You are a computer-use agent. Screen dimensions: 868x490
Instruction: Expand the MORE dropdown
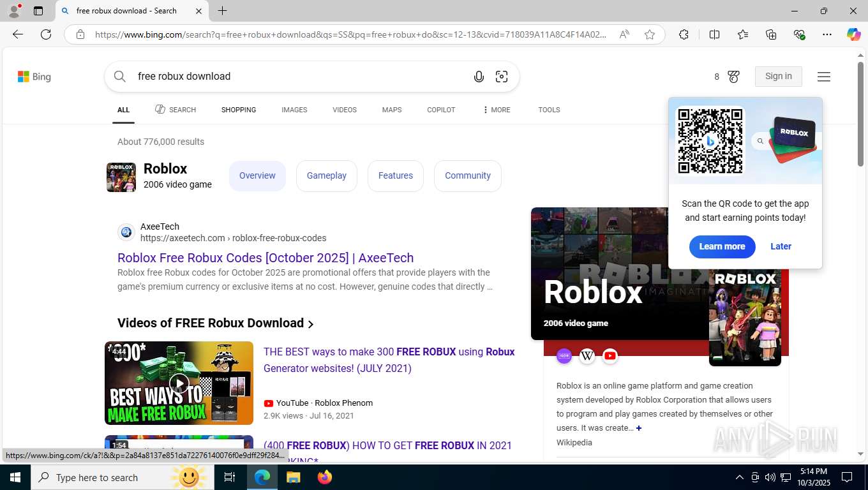[x=497, y=110]
